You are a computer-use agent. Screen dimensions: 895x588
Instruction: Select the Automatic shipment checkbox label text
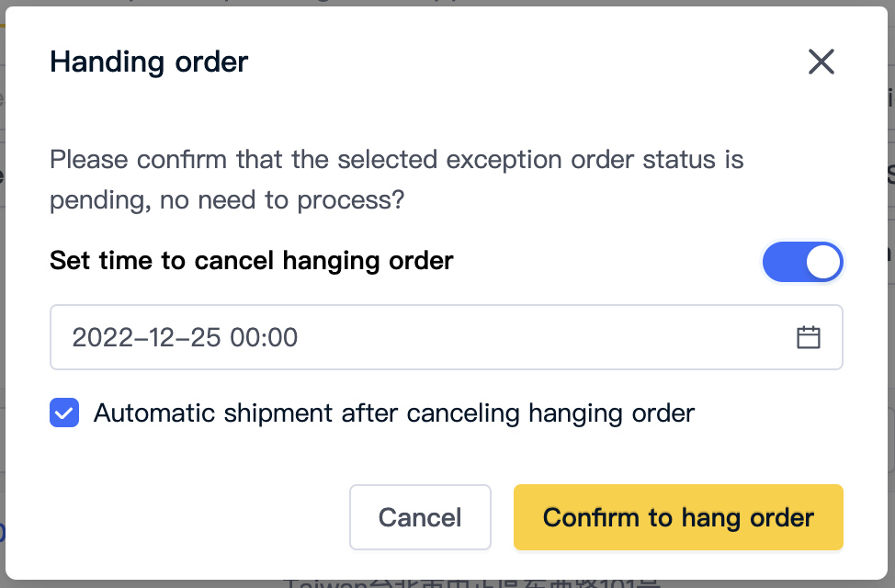[394, 413]
